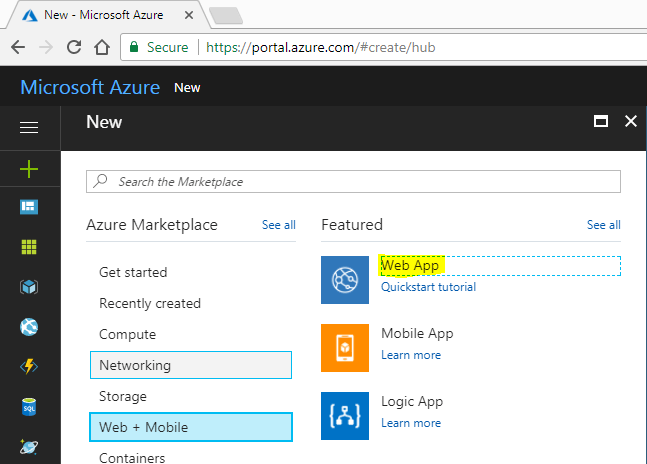This screenshot has width=647, height=464.
Task: Open See all for Featured
Action: click(604, 225)
